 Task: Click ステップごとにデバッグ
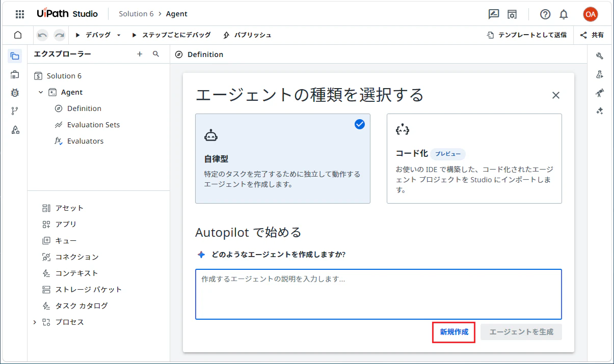[171, 35]
